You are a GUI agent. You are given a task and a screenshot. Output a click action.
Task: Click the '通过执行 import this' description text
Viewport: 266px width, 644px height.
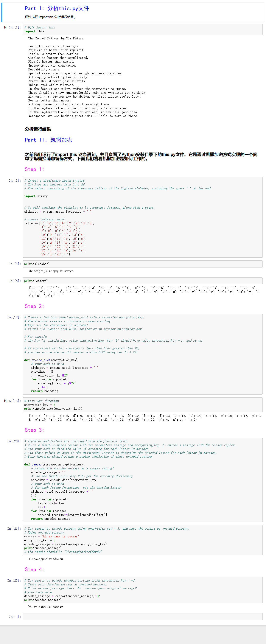click(50, 17)
